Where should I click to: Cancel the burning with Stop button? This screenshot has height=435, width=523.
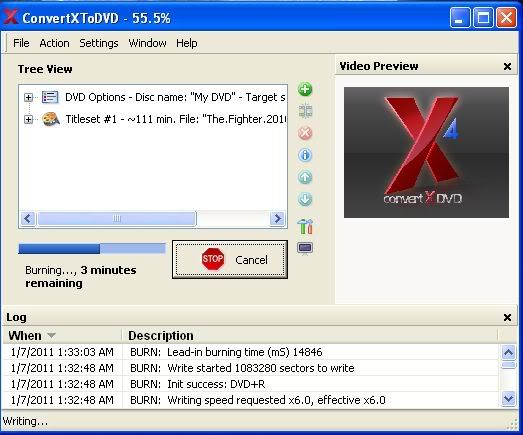230,259
